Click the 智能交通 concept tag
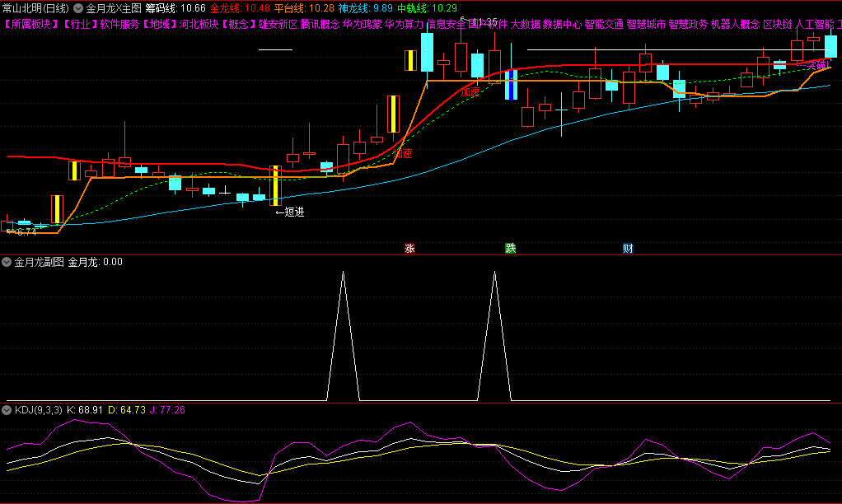The image size is (842, 504). pos(604,24)
